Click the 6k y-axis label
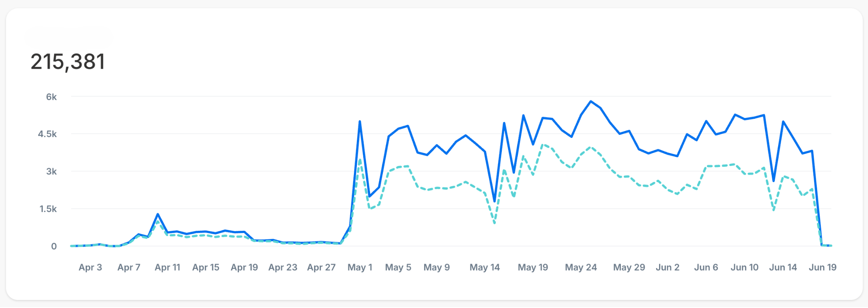This screenshot has width=868, height=308. click(51, 97)
